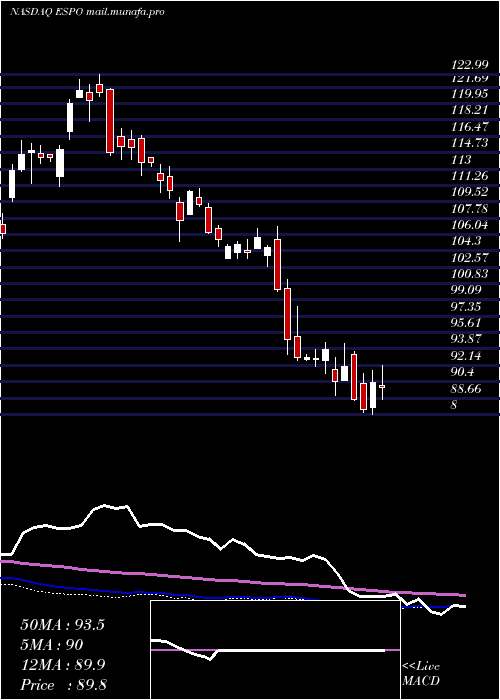The height and width of the screenshot is (700, 500).
Task: Click the Price : 89.8 readout
Action: (63, 685)
